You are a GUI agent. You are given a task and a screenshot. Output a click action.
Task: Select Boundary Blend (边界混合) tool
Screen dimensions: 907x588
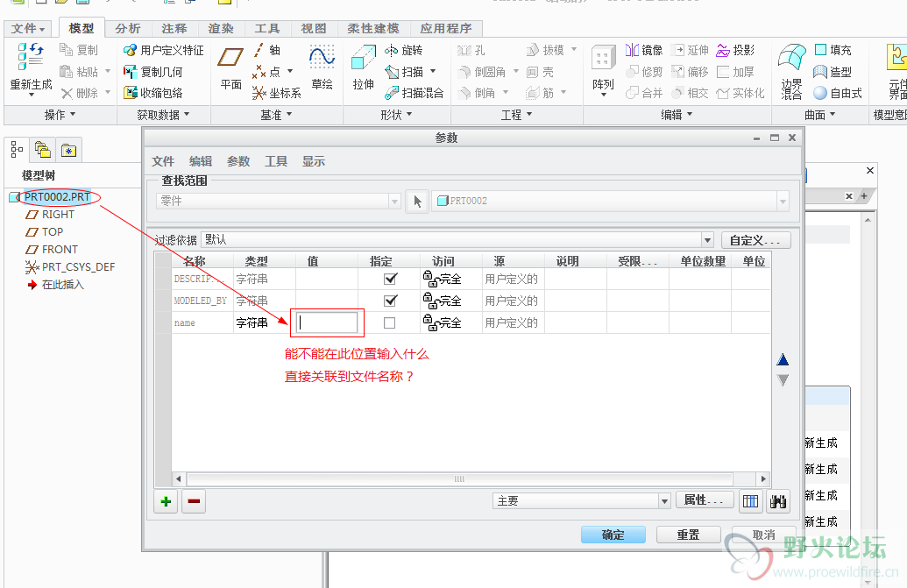[792, 72]
